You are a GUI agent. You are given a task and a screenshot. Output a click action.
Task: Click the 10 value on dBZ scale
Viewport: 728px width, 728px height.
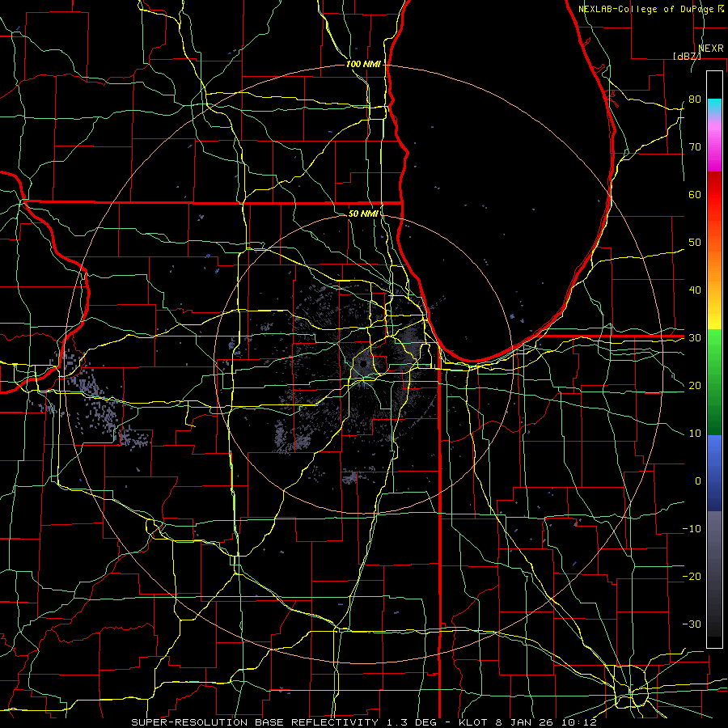click(x=695, y=434)
